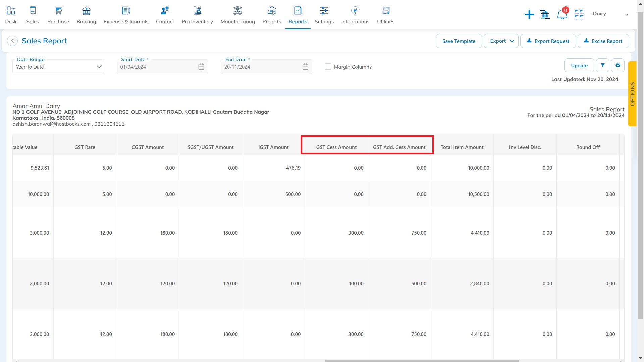
Task: Click the filter icon next to Update
Action: [x=602, y=65]
